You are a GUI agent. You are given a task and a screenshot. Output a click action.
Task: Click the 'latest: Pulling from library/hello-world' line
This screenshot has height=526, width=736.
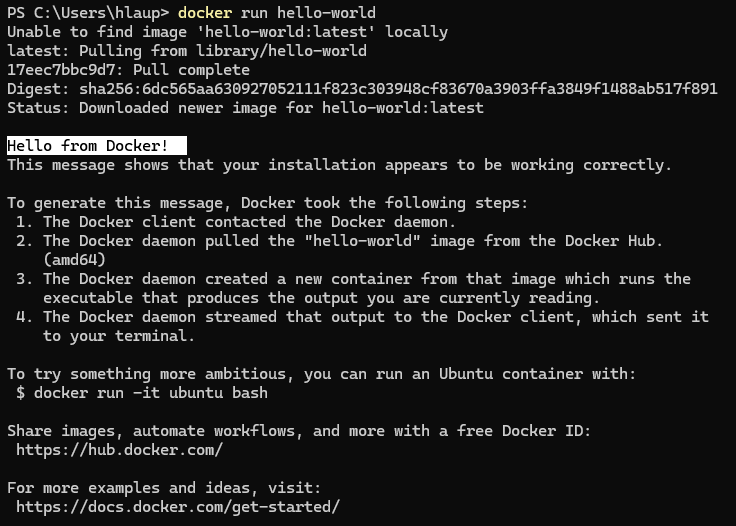[187, 51]
